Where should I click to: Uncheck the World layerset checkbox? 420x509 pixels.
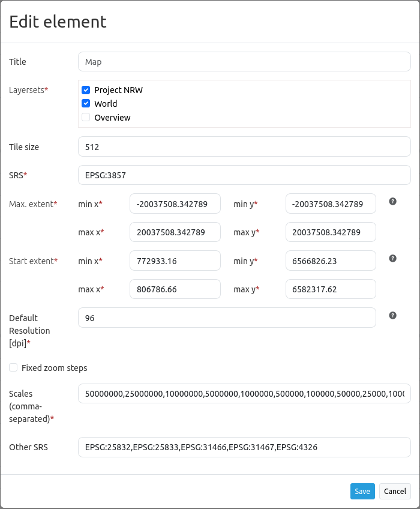pos(86,103)
